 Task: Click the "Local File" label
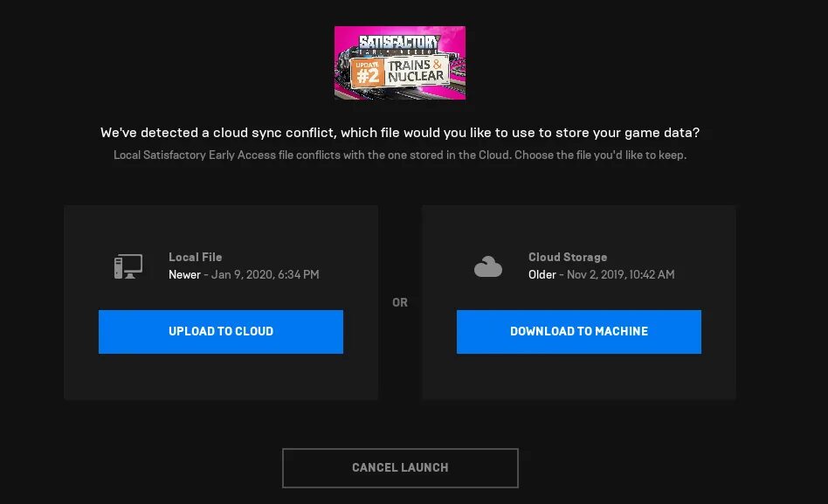click(196, 258)
